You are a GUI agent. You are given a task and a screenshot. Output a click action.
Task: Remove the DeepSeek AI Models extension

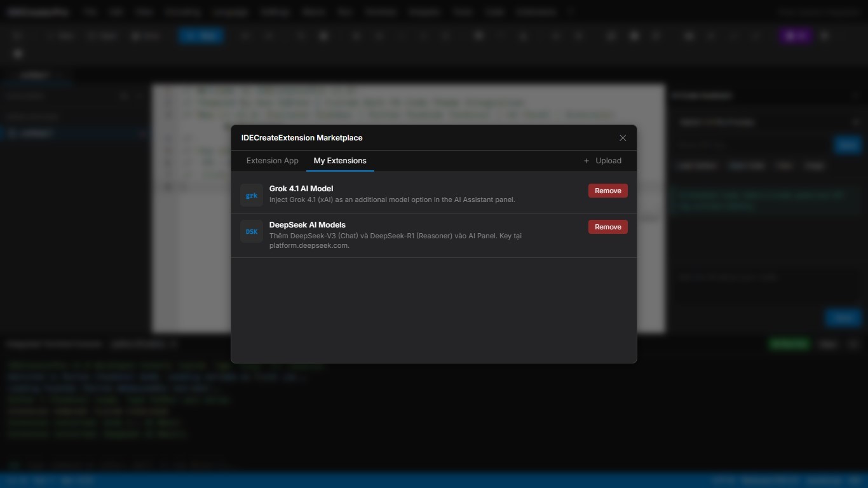click(607, 227)
